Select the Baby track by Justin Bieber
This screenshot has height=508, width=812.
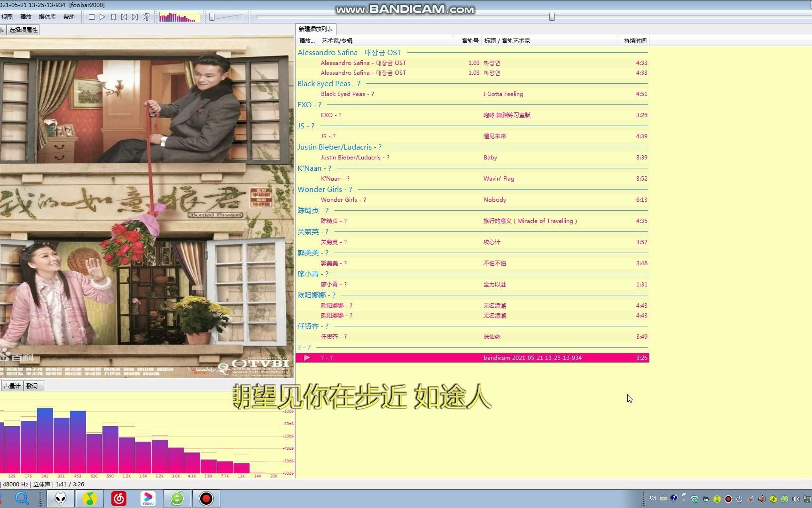(x=472, y=158)
